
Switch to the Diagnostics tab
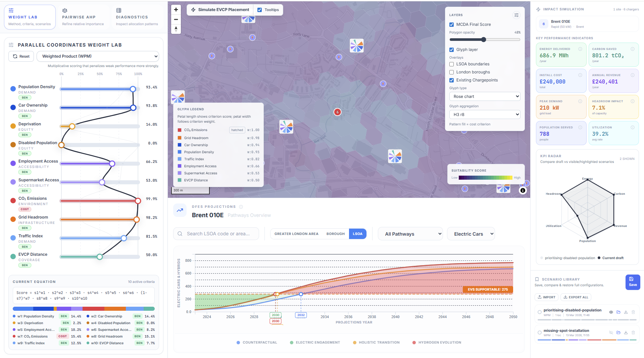137,17
